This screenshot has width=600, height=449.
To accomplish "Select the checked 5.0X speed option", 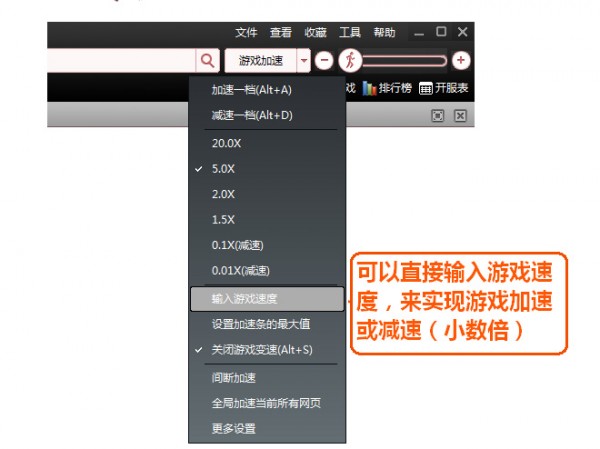I will coord(226,169).
